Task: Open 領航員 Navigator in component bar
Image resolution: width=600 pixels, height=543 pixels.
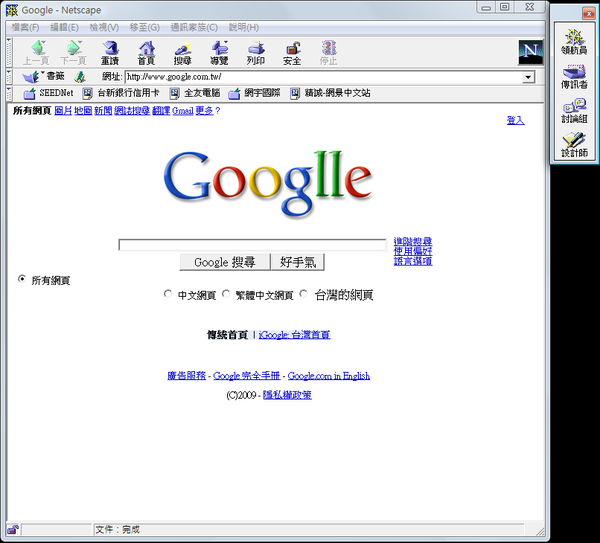Action: [x=574, y=42]
